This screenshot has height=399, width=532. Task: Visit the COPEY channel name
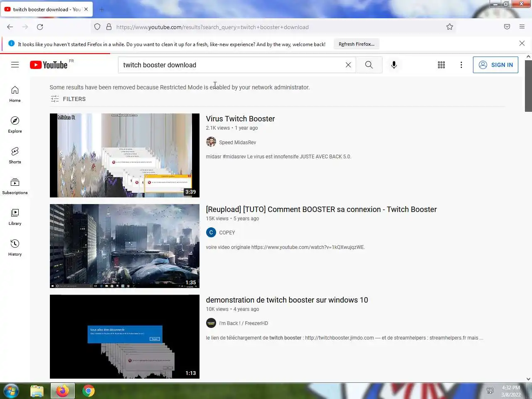click(227, 233)
